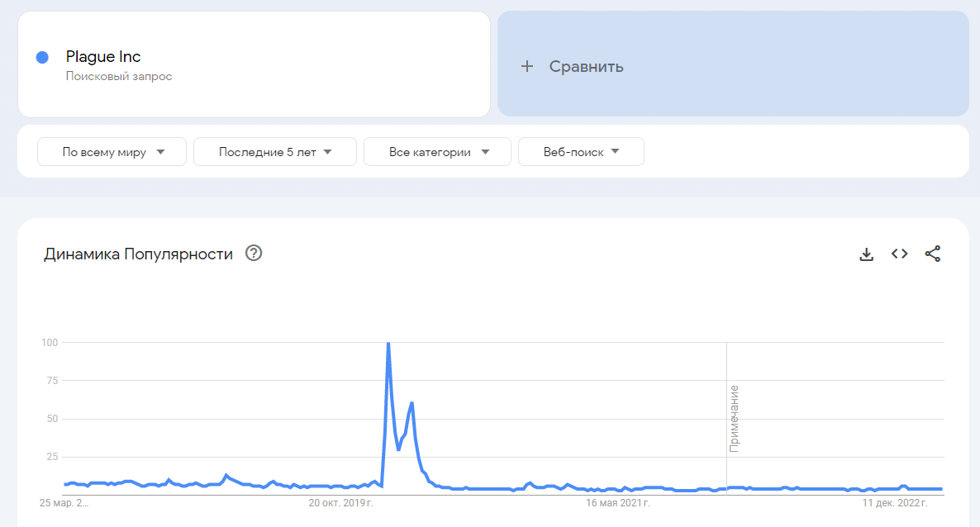This screenshot has width=980, height=527.
Task: Click the Сравнить comparison box
Action: click(732, 64)
